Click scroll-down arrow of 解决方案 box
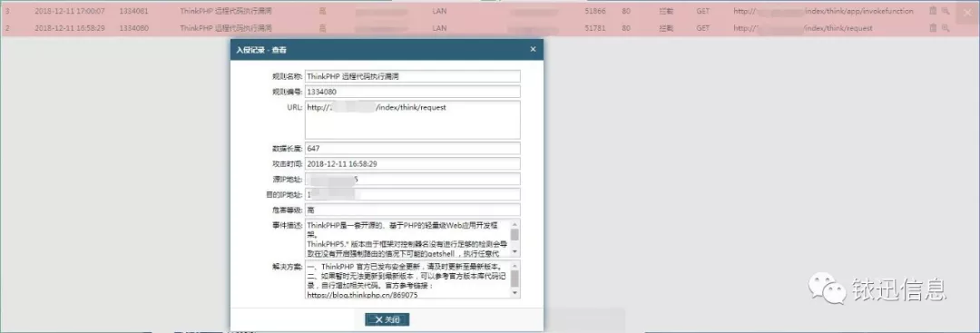The height and width of the screenshot is (333, 980). pos(515,293)
